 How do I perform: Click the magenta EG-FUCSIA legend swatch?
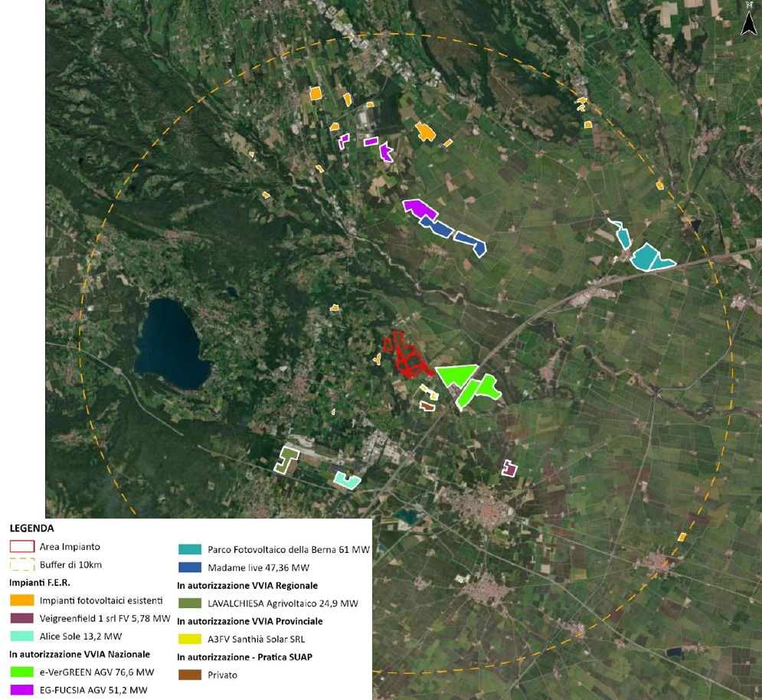pos(22,690)
